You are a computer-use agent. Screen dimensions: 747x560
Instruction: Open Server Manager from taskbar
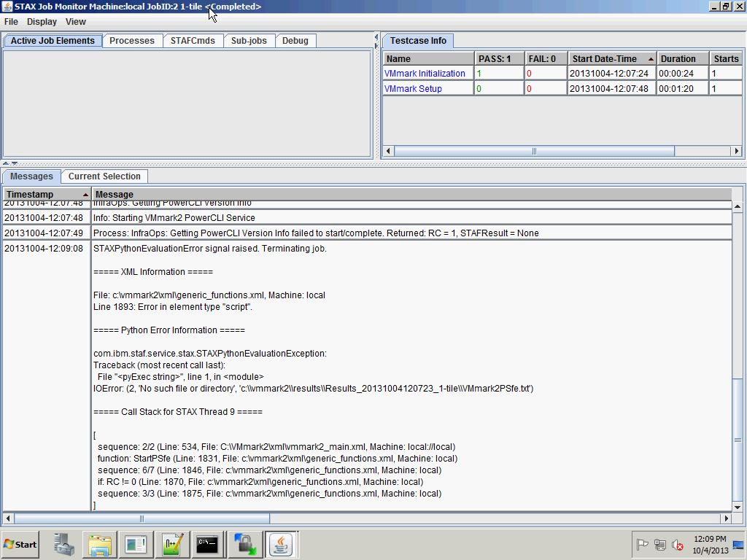(64, 544)
